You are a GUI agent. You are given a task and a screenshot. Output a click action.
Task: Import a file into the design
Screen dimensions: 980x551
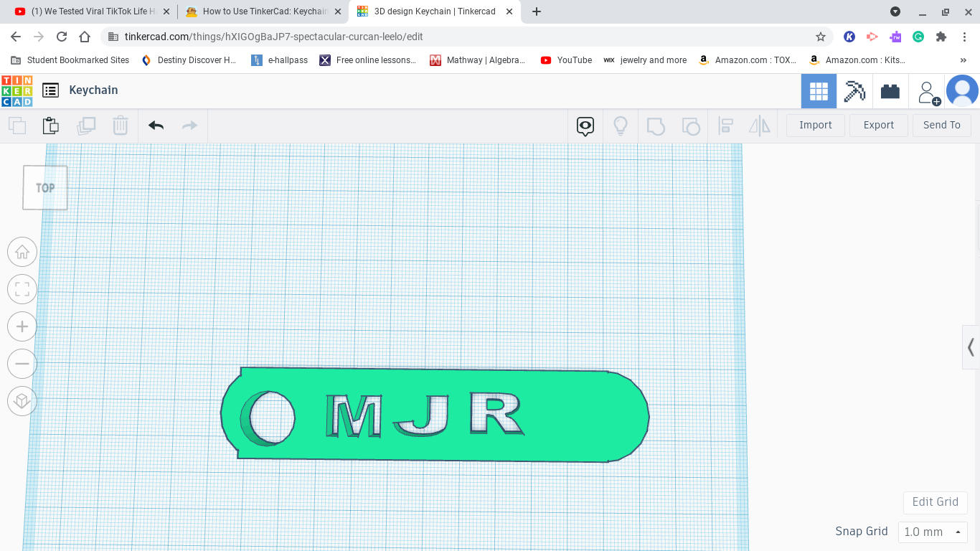coord(815,125)
